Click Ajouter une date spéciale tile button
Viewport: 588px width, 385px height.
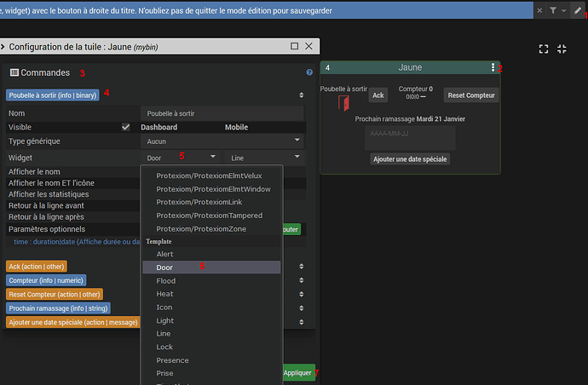410,159
